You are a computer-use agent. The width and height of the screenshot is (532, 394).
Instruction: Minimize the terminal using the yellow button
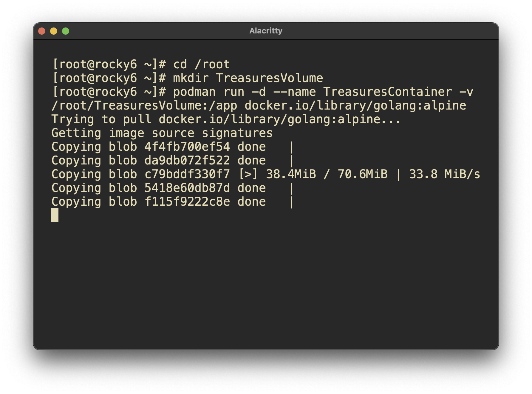coord(54,31)
